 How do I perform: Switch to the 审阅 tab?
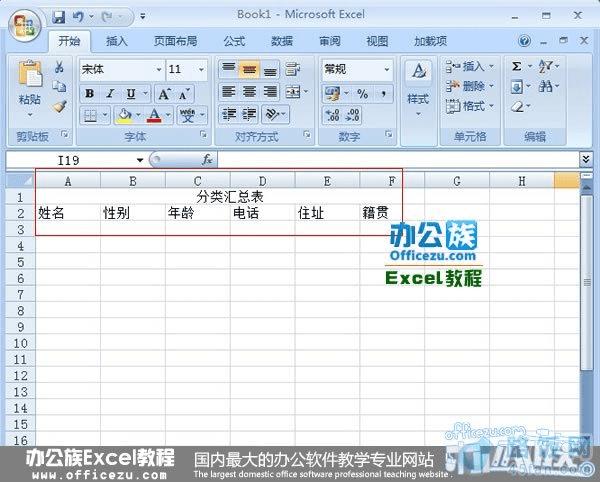point(329,41)
